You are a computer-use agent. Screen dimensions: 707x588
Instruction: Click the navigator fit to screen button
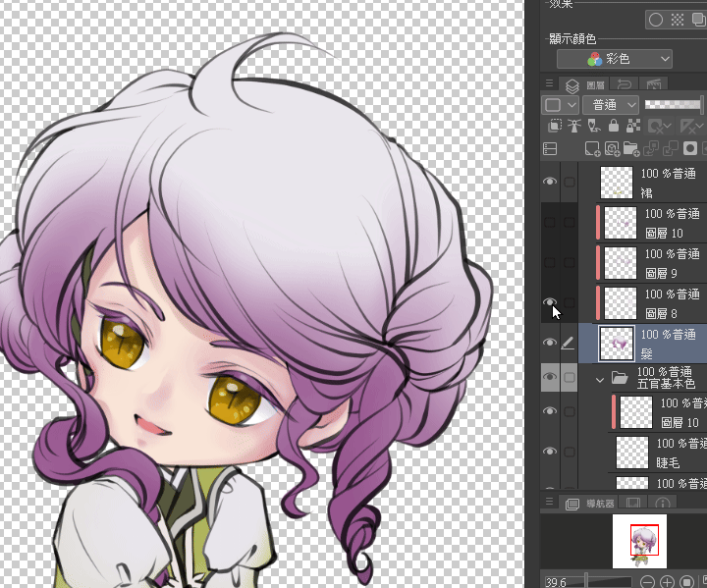[686, 582]
